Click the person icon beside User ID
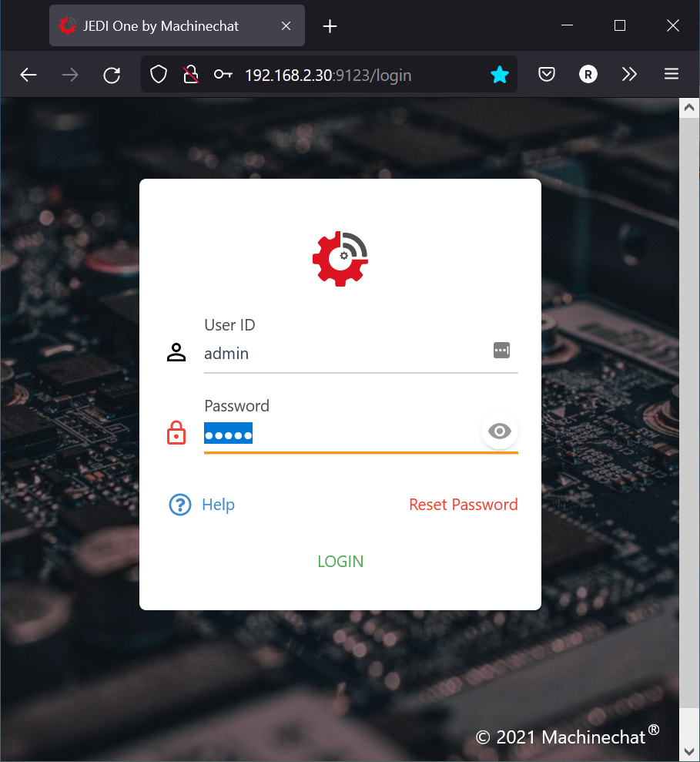 click(x=176, y=353)
